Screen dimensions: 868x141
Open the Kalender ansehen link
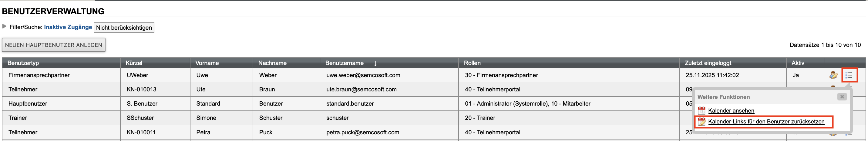pos(731,111)
